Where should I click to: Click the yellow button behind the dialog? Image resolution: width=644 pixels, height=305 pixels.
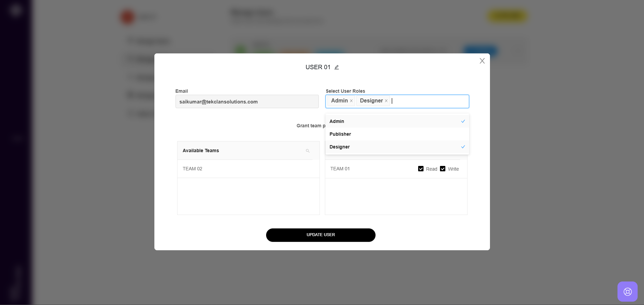pyautogui.click(x=507, y=16)
